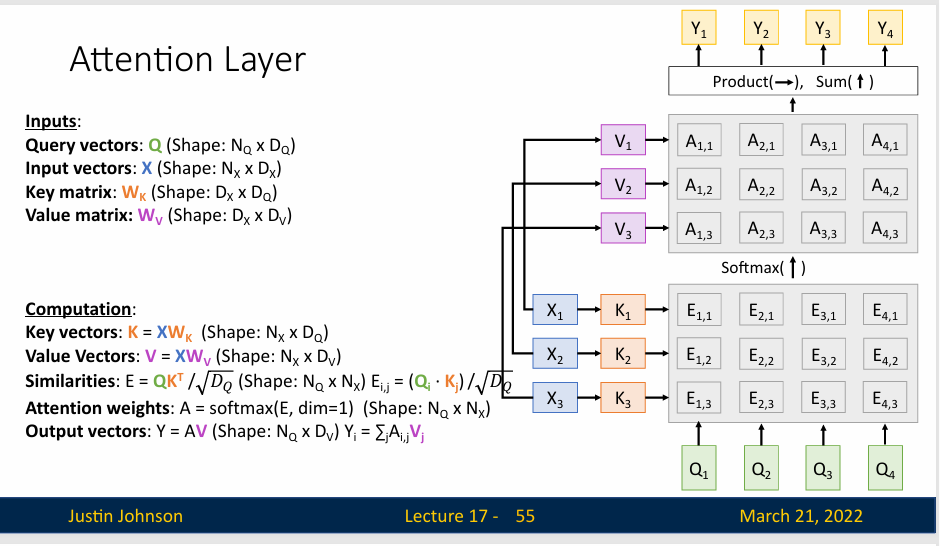Image resolution: width=940 pixels, height=546 pixels.
Task: Click the 'Value Vectors' computation line
Action: [x=183, y=357]
